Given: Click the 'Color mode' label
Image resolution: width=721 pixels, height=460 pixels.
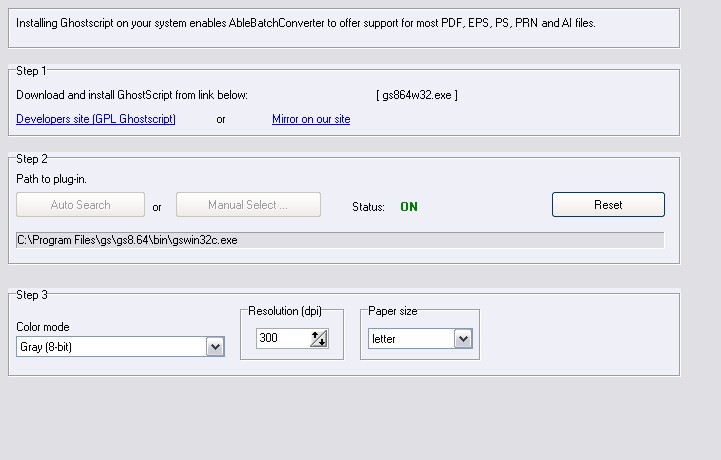Looking at the screenshot, I should point(43,327).
